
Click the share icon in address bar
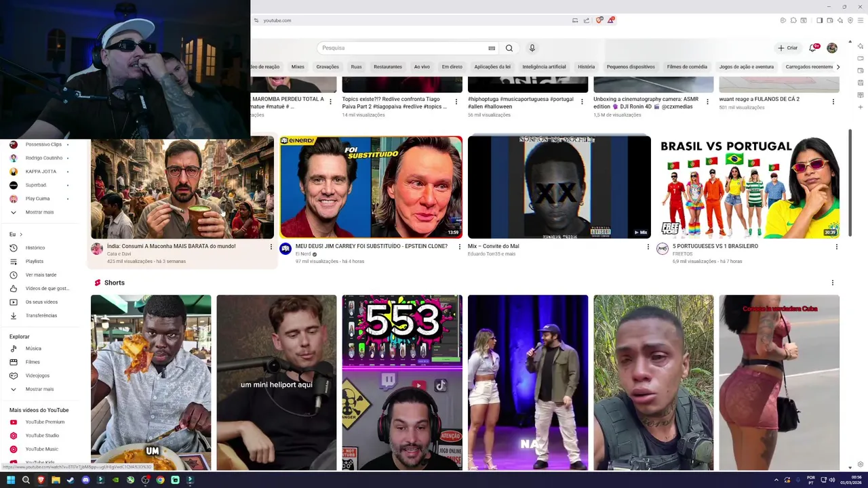click(x=587, y=20)
